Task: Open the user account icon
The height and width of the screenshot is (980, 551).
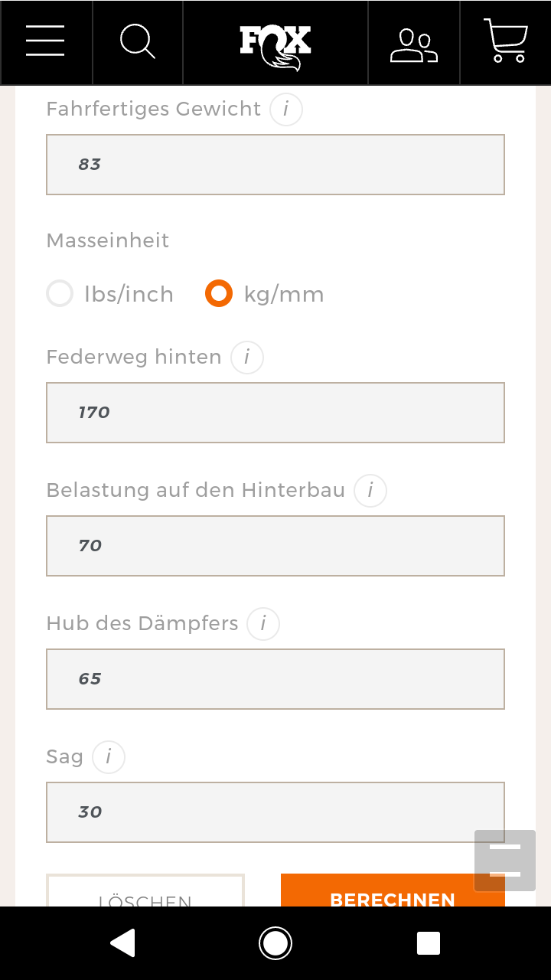Action: coord(413,44)
